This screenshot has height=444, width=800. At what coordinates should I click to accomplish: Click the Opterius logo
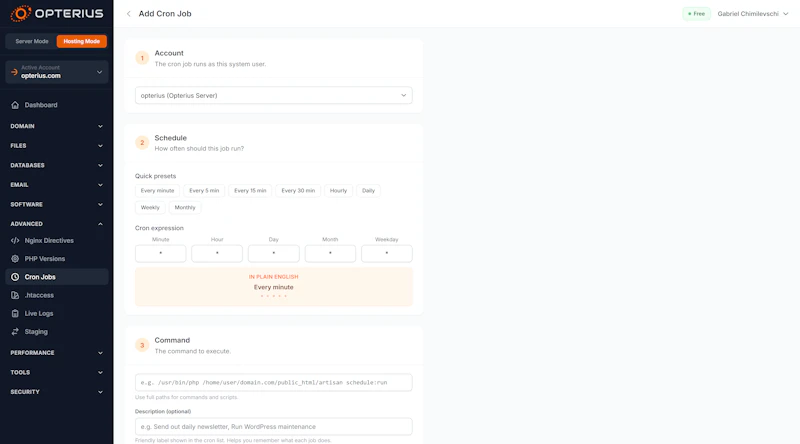click(57, 14)
